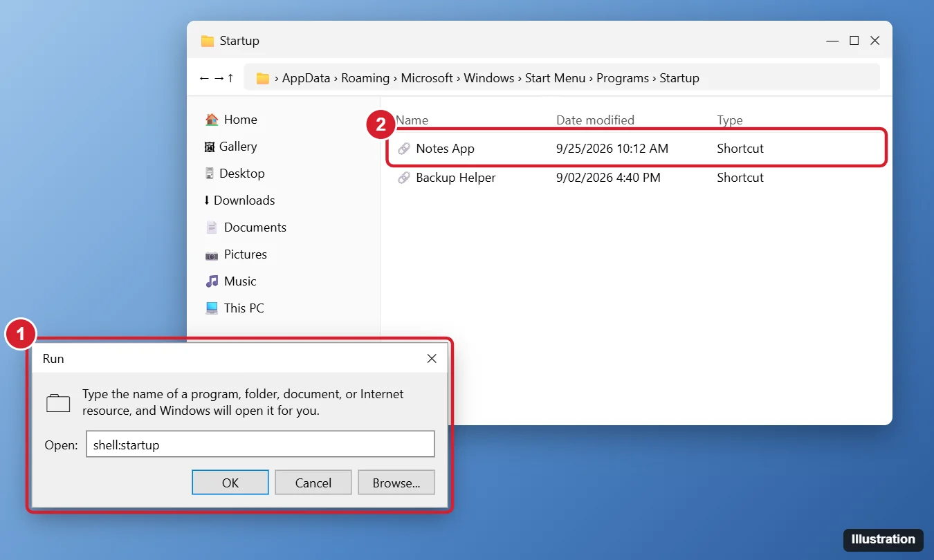
Task: Click the This PC computer icon
Action: click(212, 308)
